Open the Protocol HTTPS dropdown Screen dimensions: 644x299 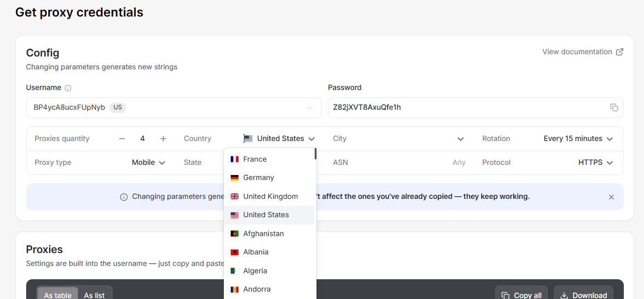click(x=596, y=163)
